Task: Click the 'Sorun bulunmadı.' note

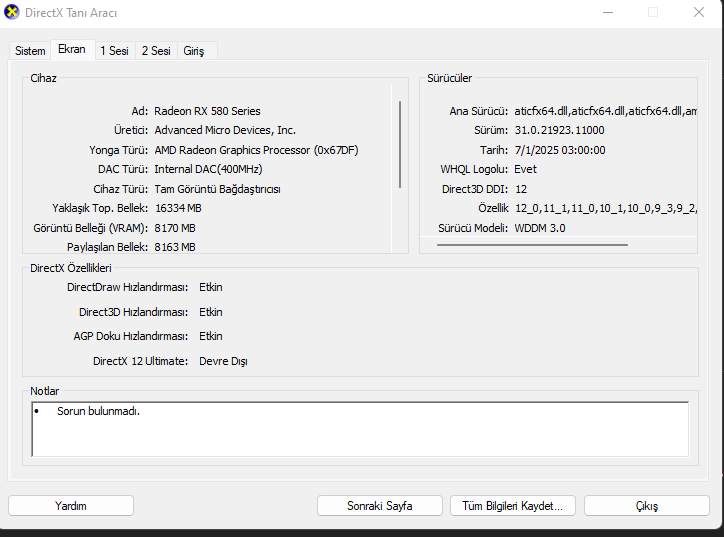Action: click(x=98, y=411)
